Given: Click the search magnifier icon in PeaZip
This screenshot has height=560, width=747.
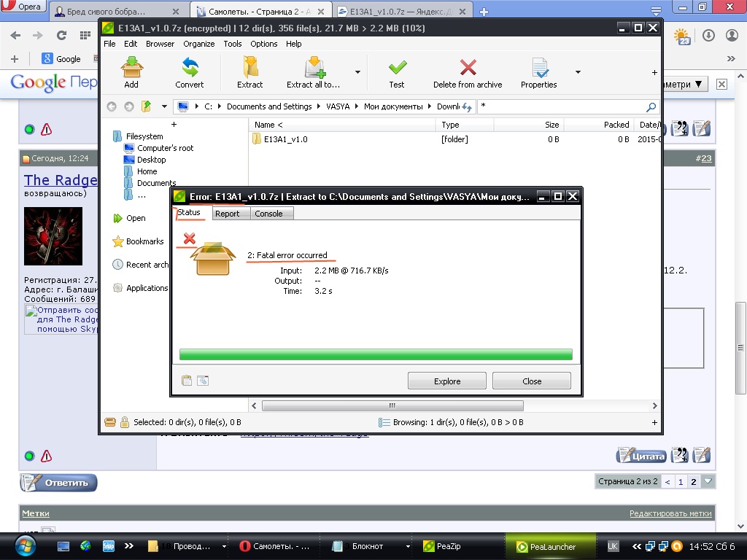Looking at the screenshot, I should pos(651,107).
